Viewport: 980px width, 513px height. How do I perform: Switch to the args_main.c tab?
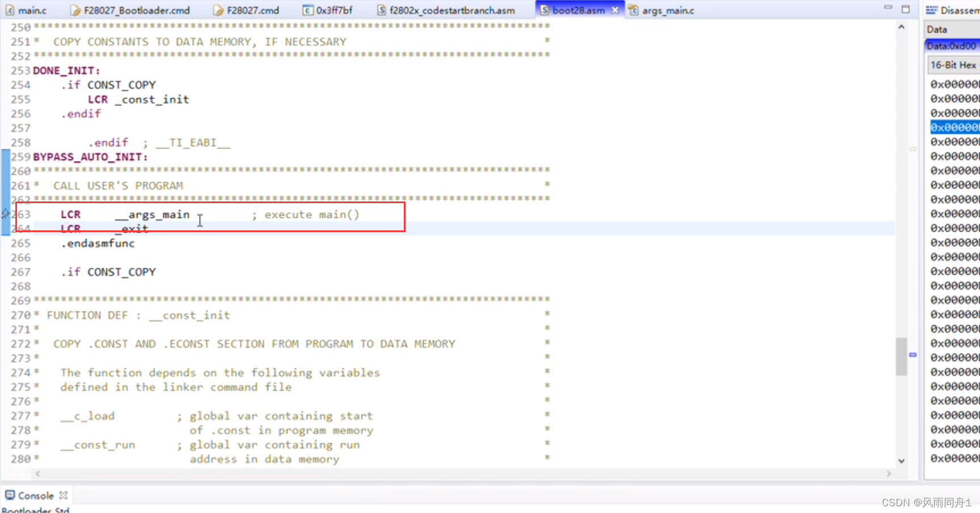668,10
